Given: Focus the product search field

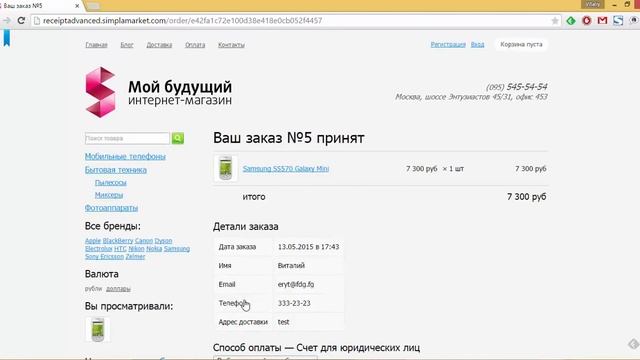Looking at the screenshot, I should pyautogui.click(x=127, y=138).
